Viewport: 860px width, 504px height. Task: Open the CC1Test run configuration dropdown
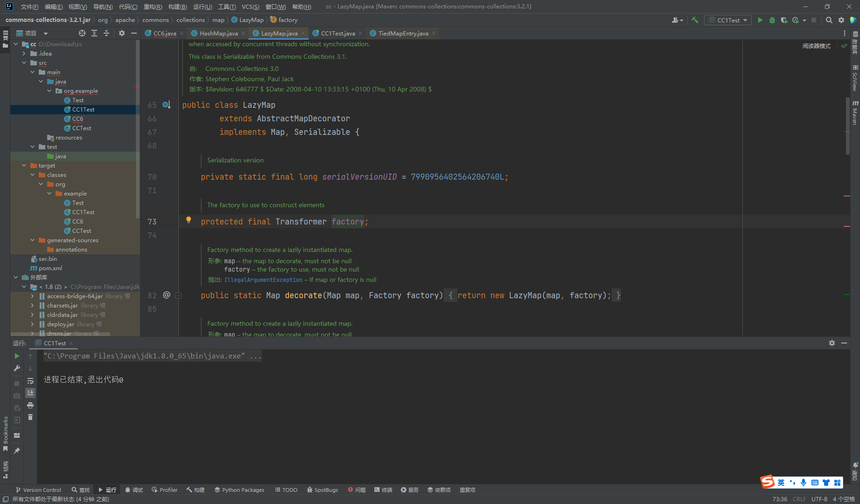click(x=728, y=20)
